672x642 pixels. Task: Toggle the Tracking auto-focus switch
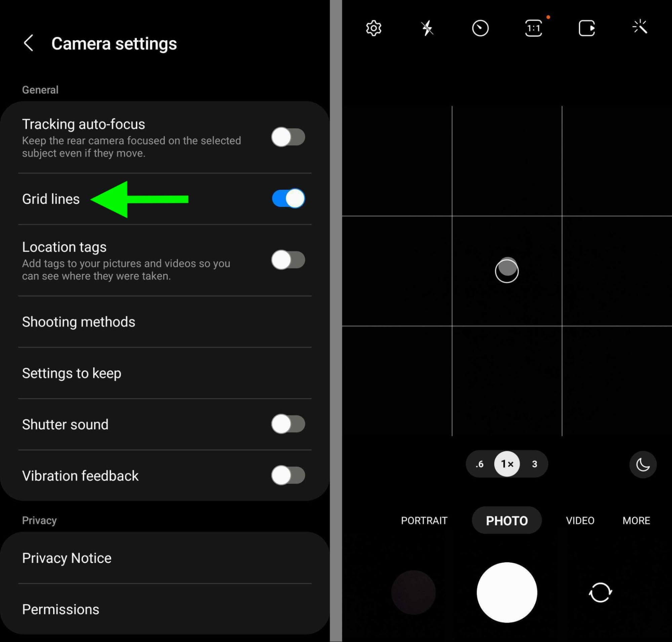click(x=287, y=137)
